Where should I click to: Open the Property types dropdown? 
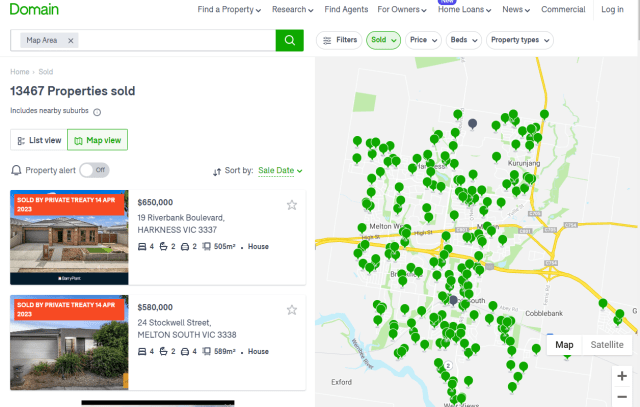(x=520, y=40)
